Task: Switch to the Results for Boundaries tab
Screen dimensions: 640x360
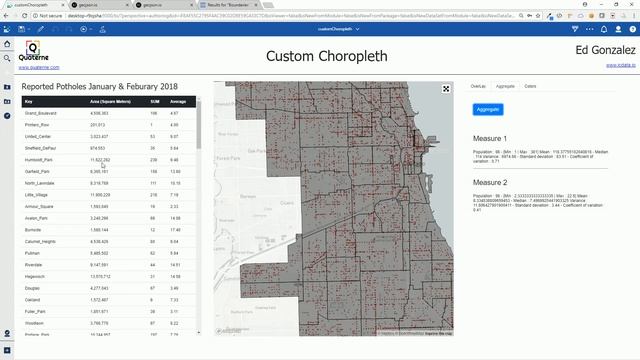Action: pos(229,5)
